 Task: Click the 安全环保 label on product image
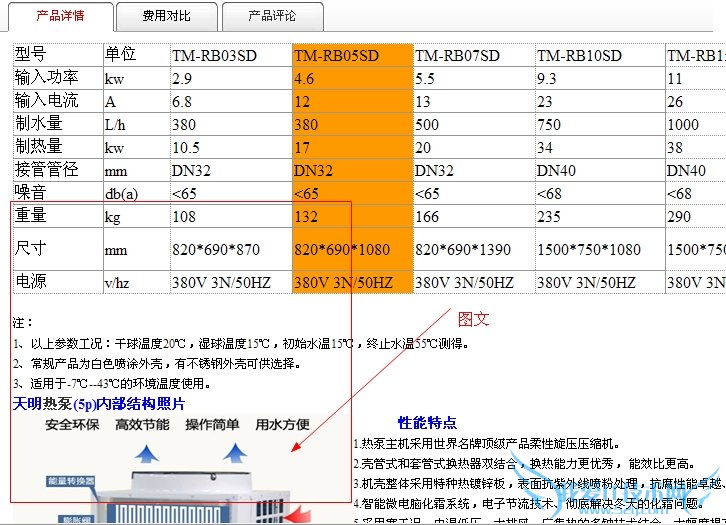[x=73, y=425]
